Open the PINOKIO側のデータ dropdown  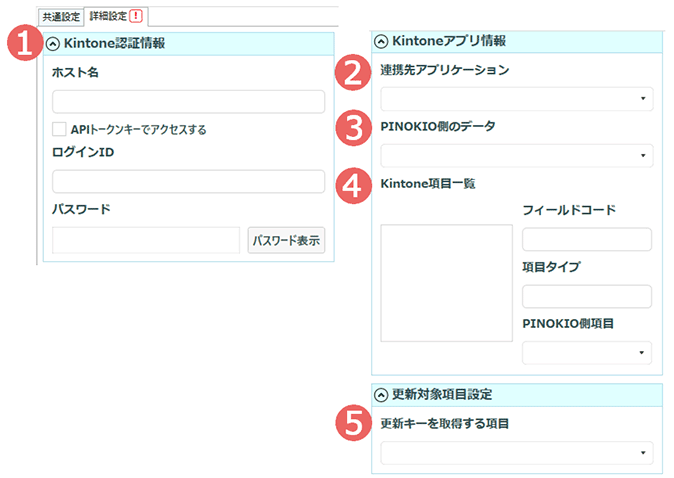[x=517, y=155]
